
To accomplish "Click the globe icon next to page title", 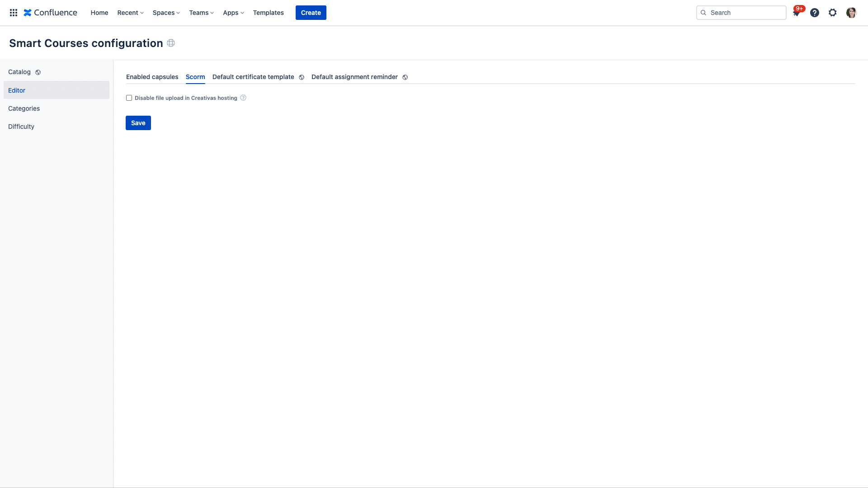I will (171, 43).
